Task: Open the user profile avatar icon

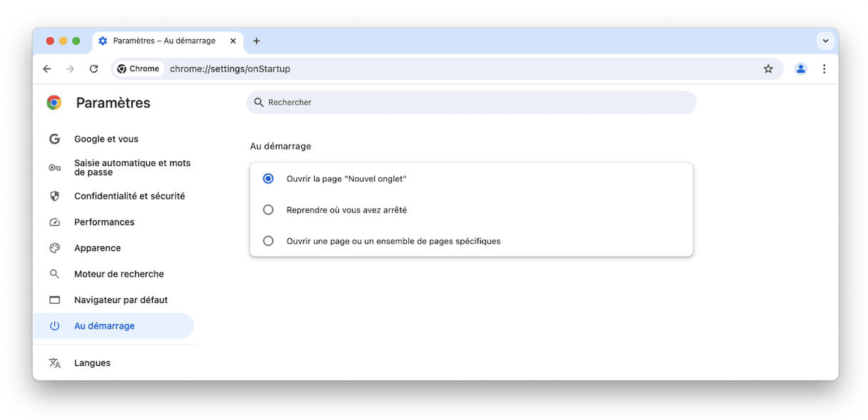Action: click(x=801, y=69)
